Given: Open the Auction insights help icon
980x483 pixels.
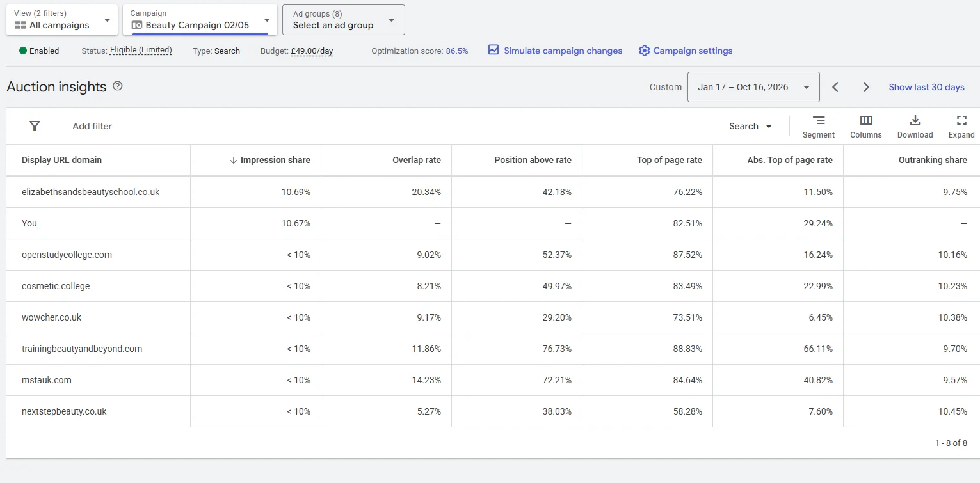Looking at the screenshot, I should [x=118, y=86].
